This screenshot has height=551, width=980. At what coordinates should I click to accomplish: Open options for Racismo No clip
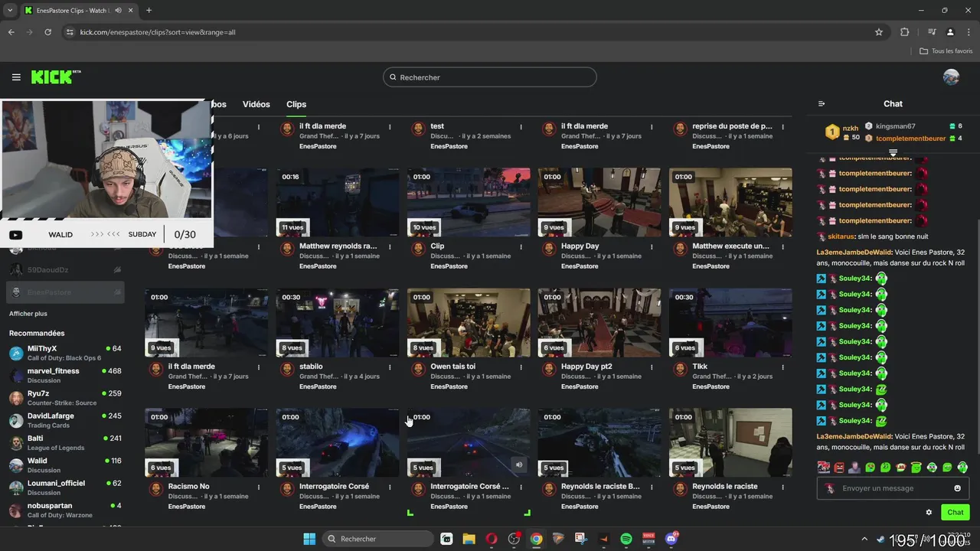[x=259, y=487]
